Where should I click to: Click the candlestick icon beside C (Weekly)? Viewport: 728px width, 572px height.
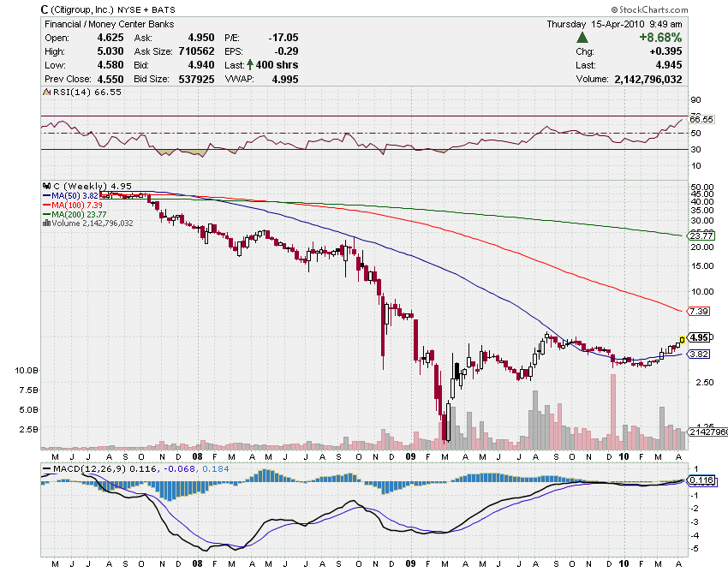click(46, 186)
